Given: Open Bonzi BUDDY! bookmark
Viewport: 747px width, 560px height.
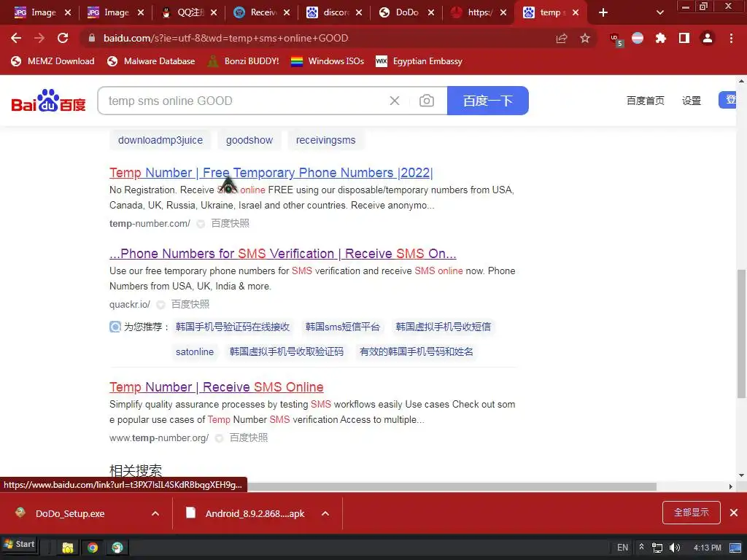Looking at the screenshot, I should tap(244, 61).
